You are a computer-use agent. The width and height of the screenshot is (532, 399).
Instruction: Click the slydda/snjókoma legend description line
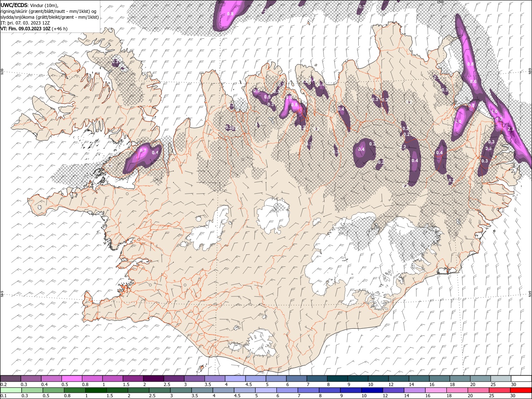[49, 17]
